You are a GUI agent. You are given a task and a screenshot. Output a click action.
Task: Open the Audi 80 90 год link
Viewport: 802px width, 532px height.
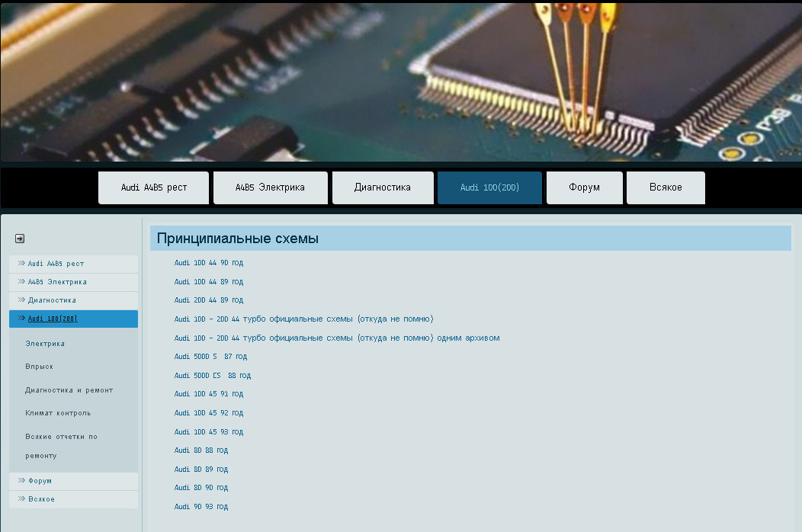[x=200, y=488]
